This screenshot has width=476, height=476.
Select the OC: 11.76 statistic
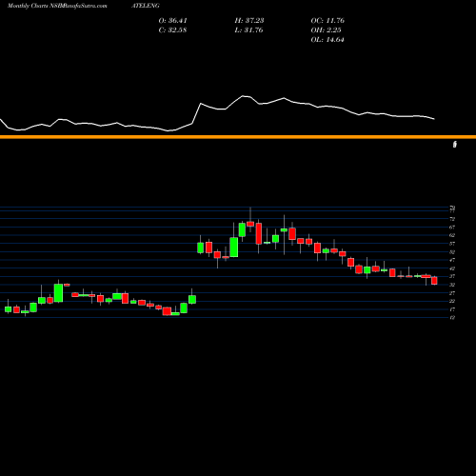pos(327,21)
